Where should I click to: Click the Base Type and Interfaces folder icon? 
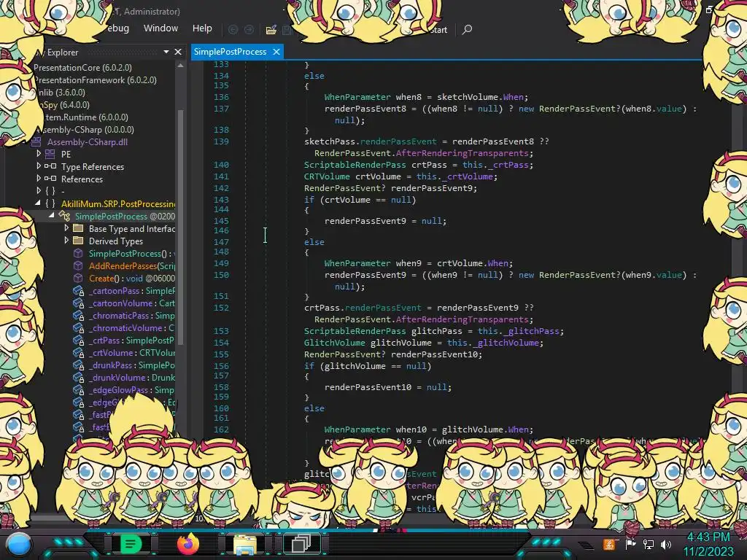click(78, 228)
